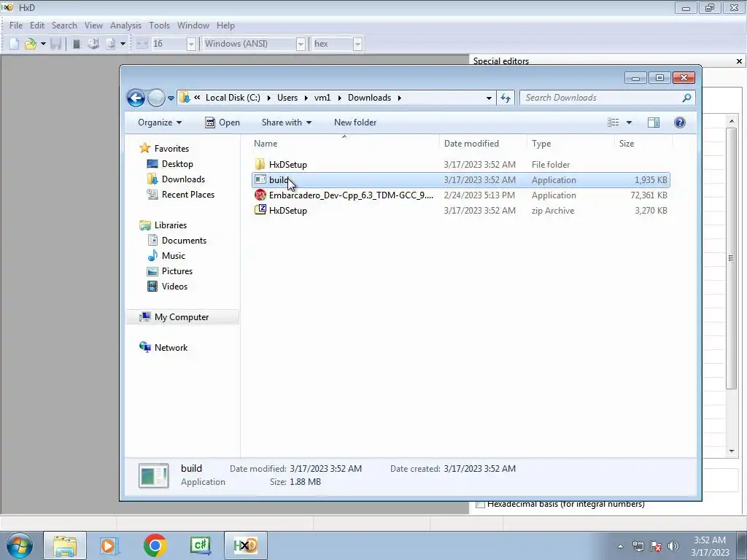Open the Search menu in HxD
The width and height of the screenshot is (747, 560).
tap(64, 26)
